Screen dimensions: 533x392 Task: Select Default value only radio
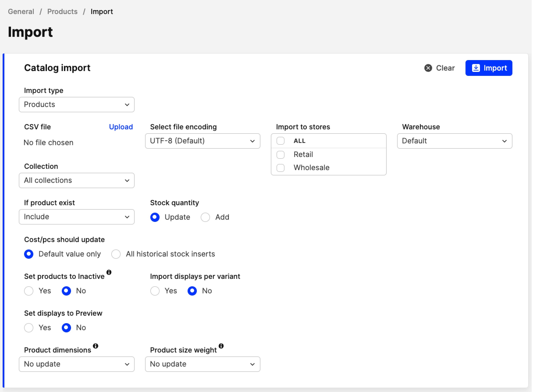(x=29, y=254)
